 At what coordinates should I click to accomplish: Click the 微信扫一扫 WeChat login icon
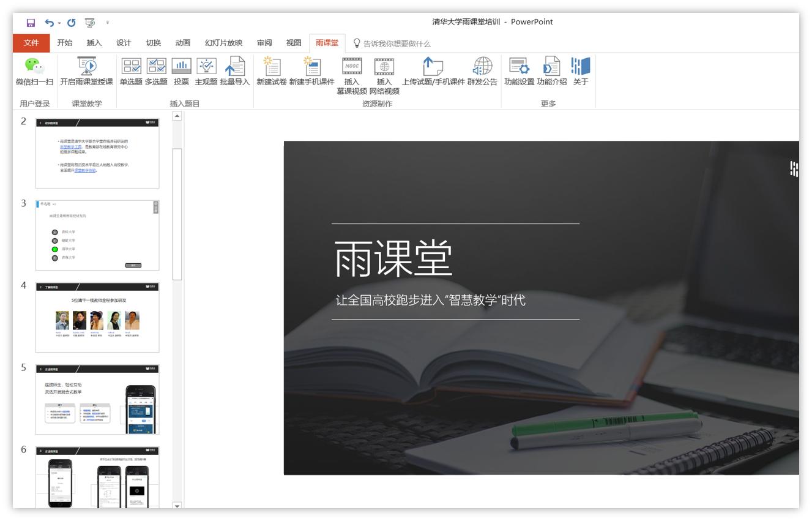tap(34, 72)
